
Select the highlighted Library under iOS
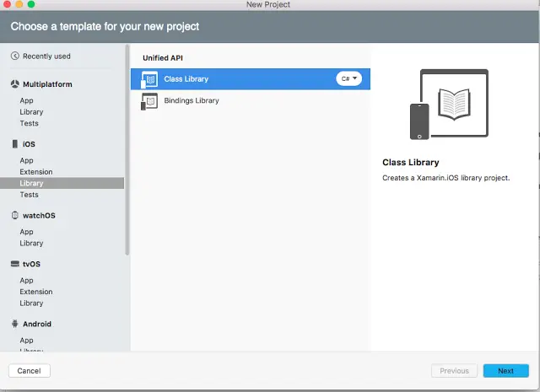pos(62,183)
